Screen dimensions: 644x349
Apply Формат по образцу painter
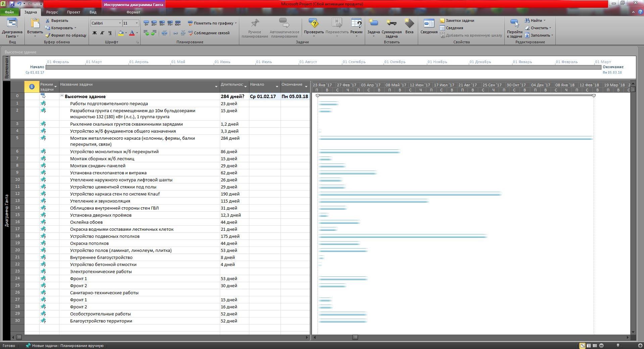point(66,35)
